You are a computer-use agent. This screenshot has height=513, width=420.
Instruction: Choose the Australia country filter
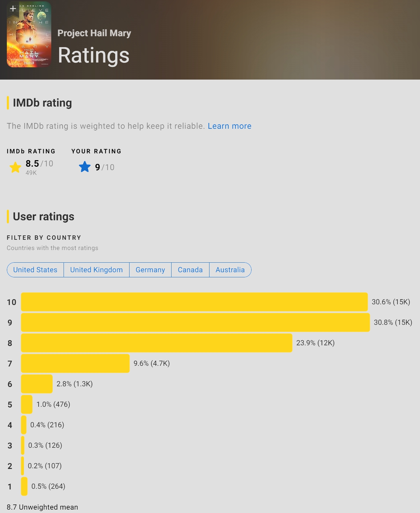click(230, 270)
